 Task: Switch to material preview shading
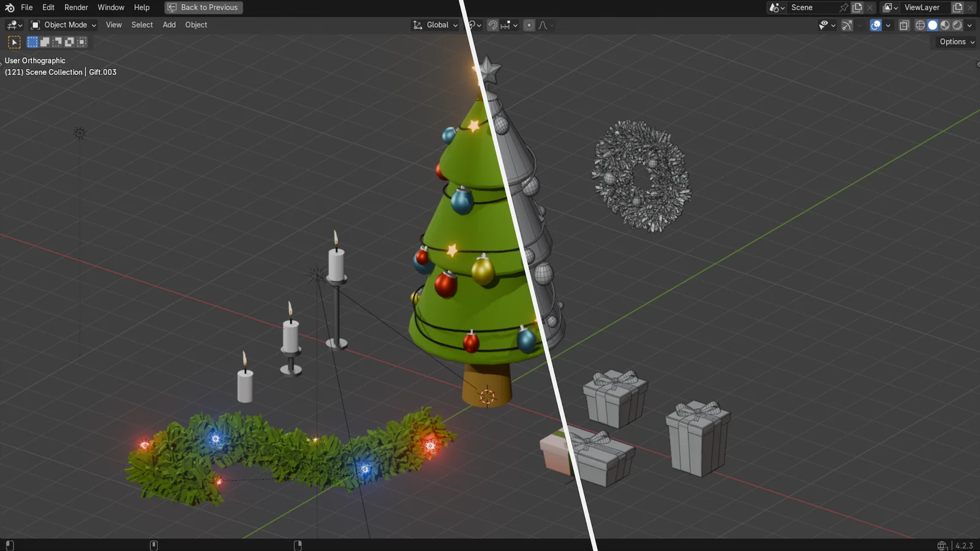[x=945, y=25]
